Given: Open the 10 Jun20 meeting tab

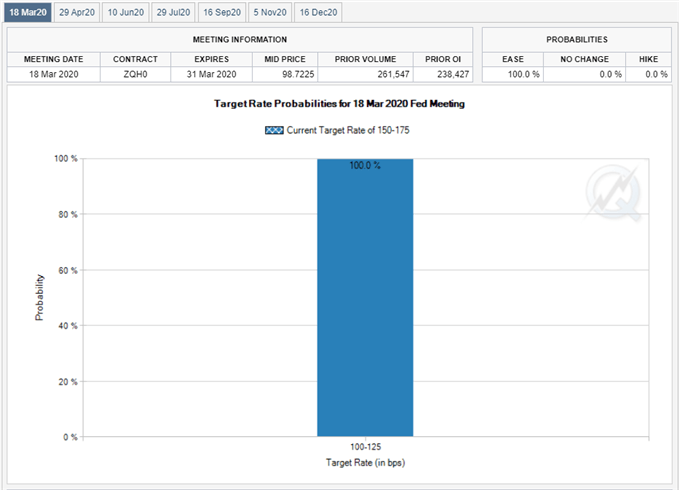Looking at the screenshot, I should click(x=126, y=13).
